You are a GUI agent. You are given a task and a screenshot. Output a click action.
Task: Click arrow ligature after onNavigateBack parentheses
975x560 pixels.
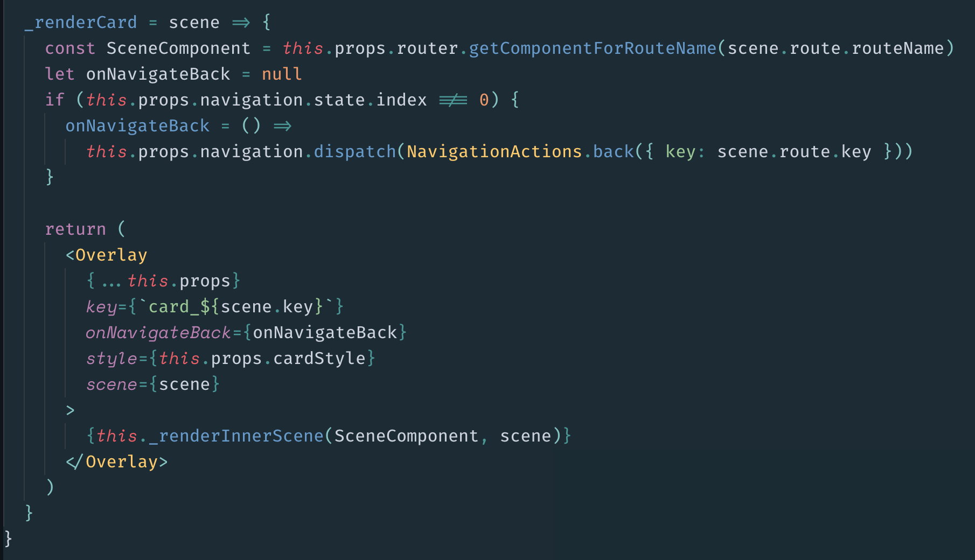[x=282, y=126]
